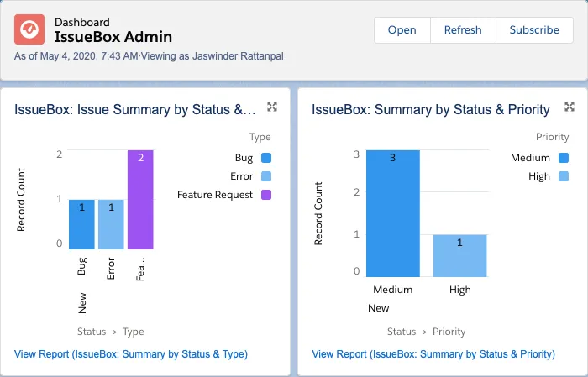Click the 'IssueBox Admin' dashboard heading
Viewport: 588px width, 377px height.
click(x=113, y=37)
